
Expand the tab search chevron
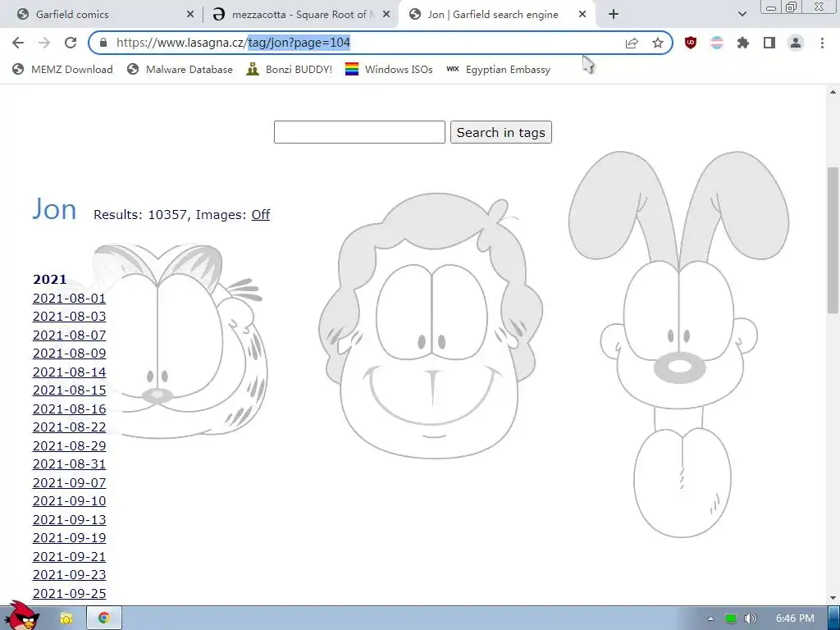point(742,15)
